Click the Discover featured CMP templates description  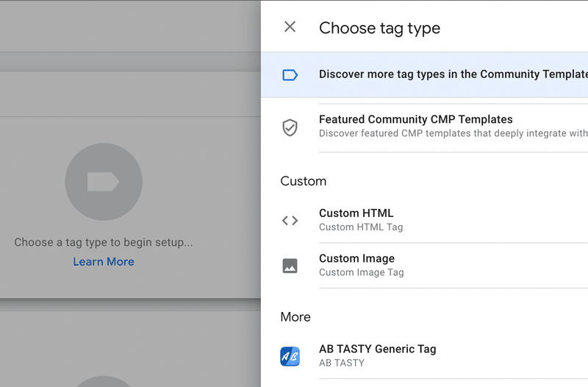453,133
